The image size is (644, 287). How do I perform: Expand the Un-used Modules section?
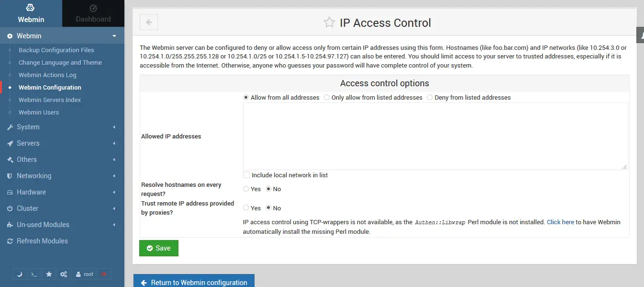tap(62, 225)
